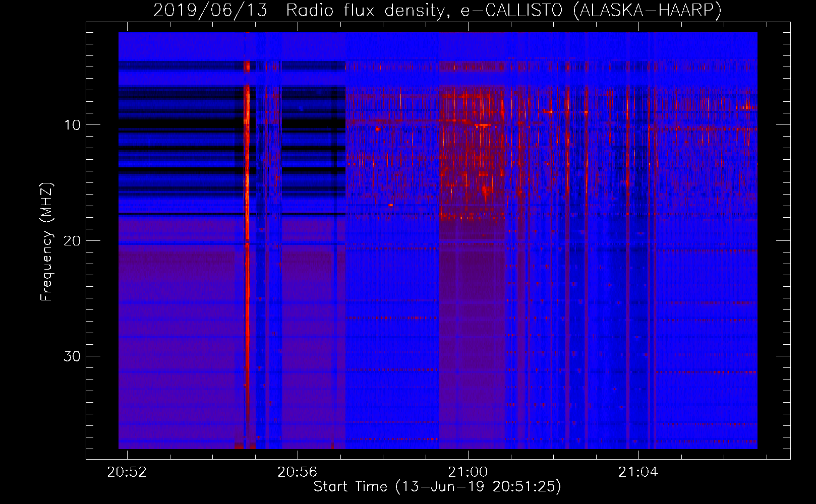Click the "20:56" time tick label
The image size is (816, 504).
pos(298,472)
